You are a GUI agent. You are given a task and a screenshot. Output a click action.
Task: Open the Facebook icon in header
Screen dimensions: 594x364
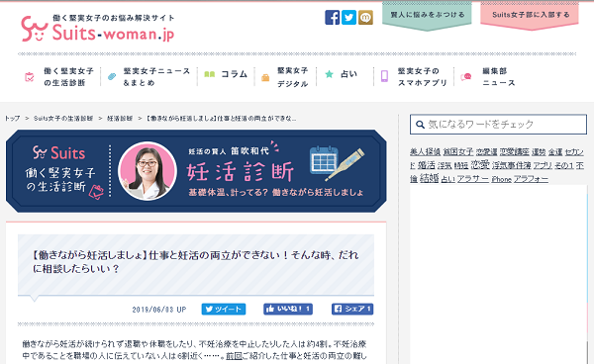click(x=333, y=18)
